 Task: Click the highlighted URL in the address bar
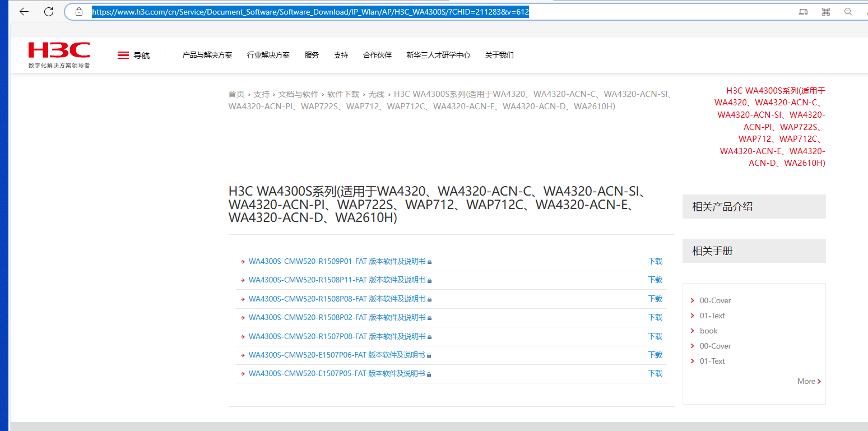(310, 12)
